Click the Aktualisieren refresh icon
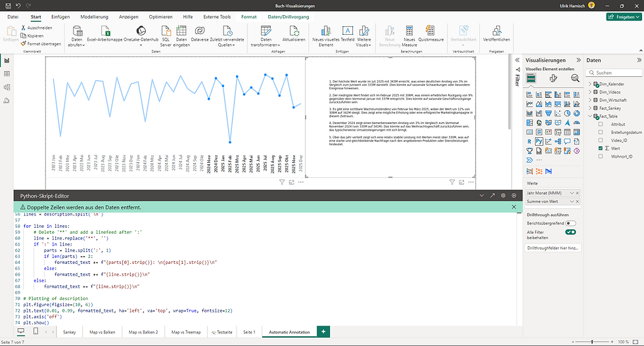 pos(294,31)
